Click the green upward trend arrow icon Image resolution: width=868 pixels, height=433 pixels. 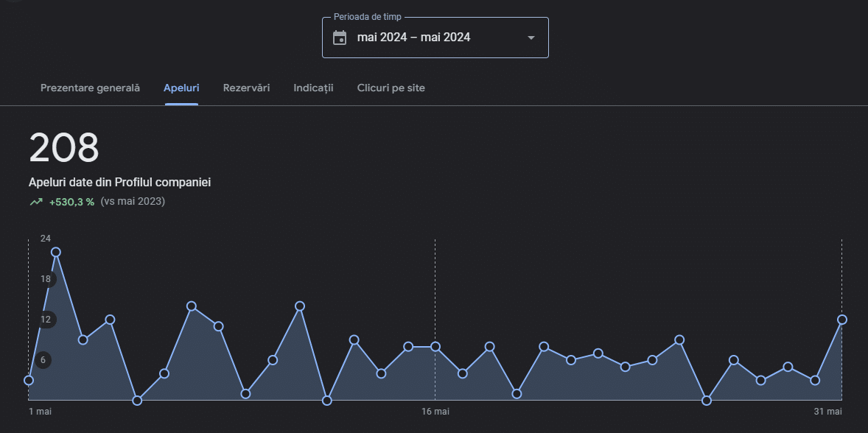click(36, 202)
